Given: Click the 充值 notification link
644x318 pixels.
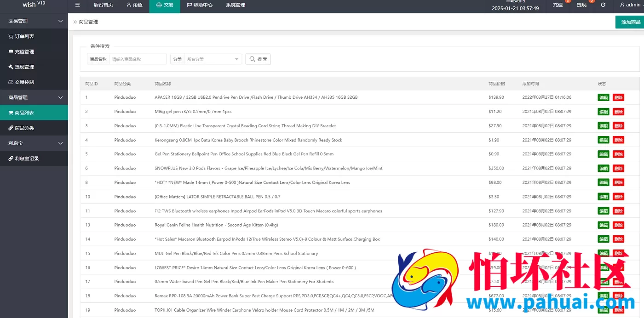Looking at the screenshot, I should (558, 5).
